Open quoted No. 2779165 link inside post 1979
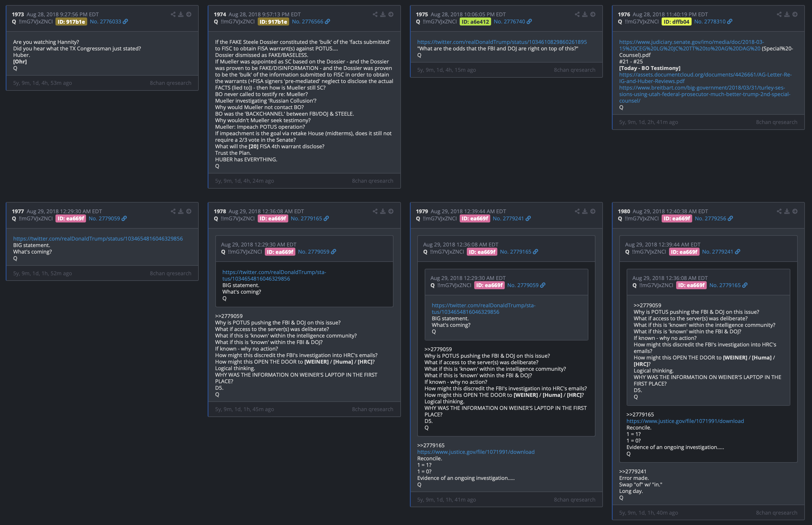The height and width of the screenshot is (525, 812). point(519,252)
